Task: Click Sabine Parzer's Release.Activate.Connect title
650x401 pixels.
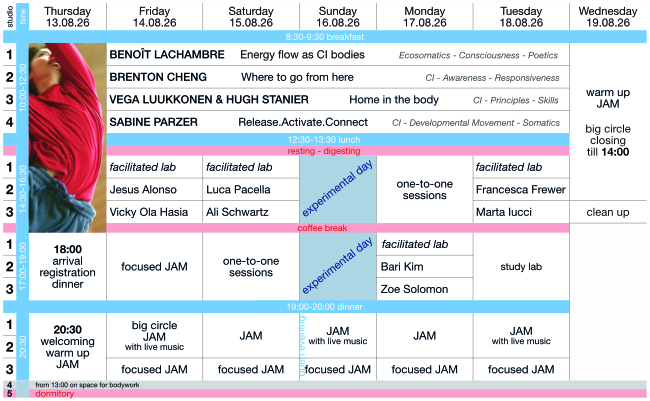Action: tap(303, 122)
